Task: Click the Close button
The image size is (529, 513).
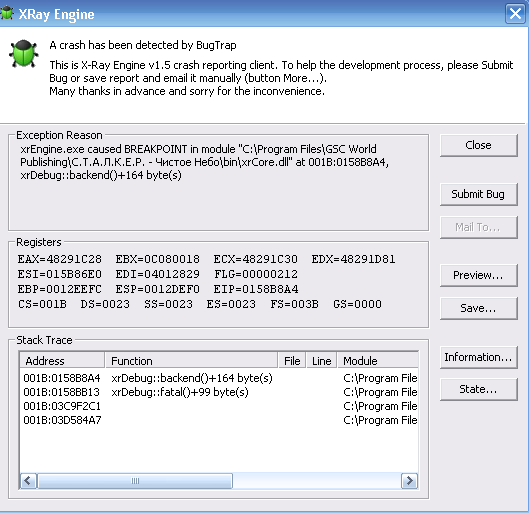Action: 478,145
